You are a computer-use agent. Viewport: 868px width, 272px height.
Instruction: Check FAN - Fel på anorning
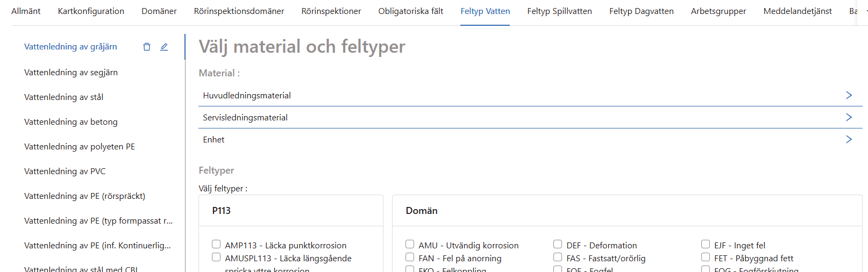coord(410,257)
